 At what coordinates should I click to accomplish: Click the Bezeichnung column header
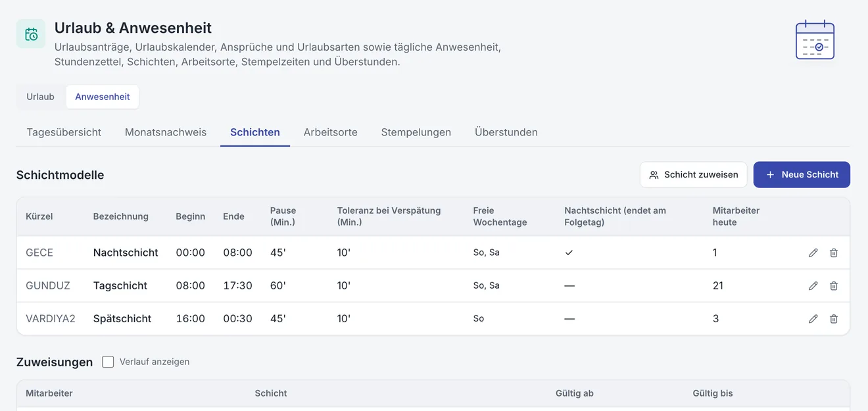121,216
